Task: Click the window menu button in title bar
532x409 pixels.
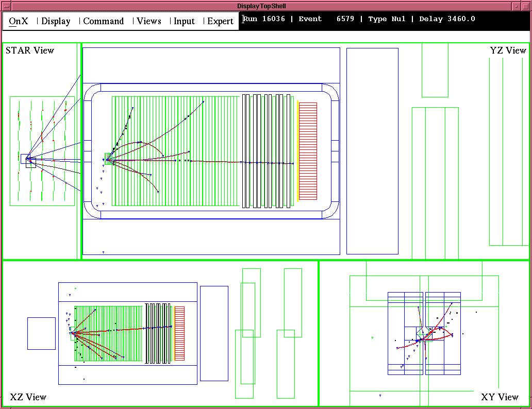Action: [6, 6]
